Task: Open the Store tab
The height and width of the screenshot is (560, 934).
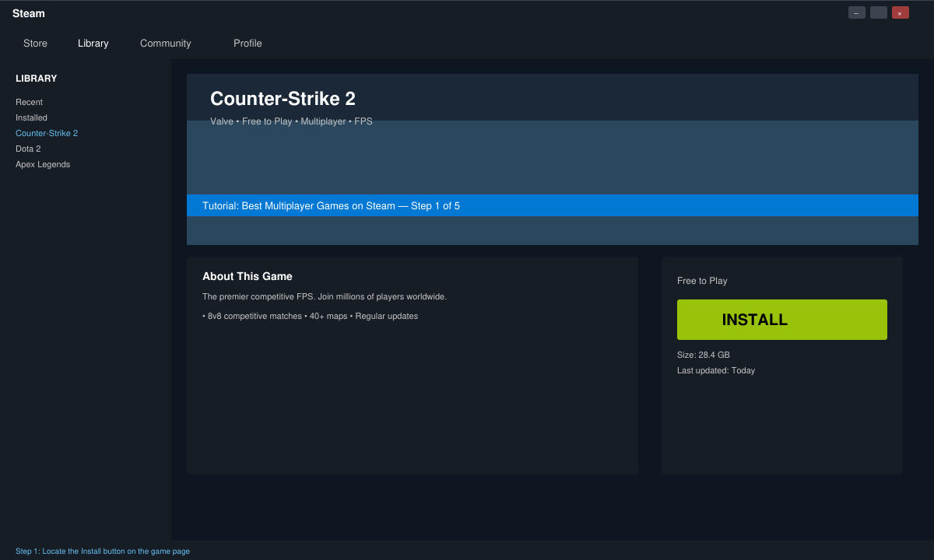Action: [35, 44]
